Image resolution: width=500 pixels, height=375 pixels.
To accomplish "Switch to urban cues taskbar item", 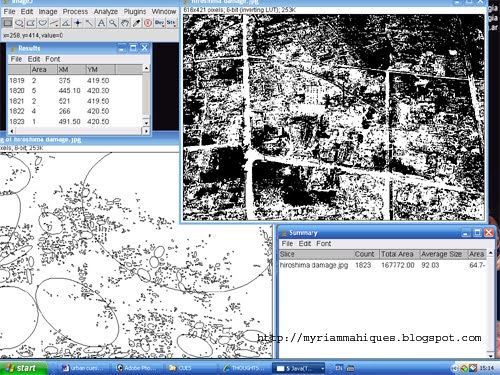I will (84, 368).
